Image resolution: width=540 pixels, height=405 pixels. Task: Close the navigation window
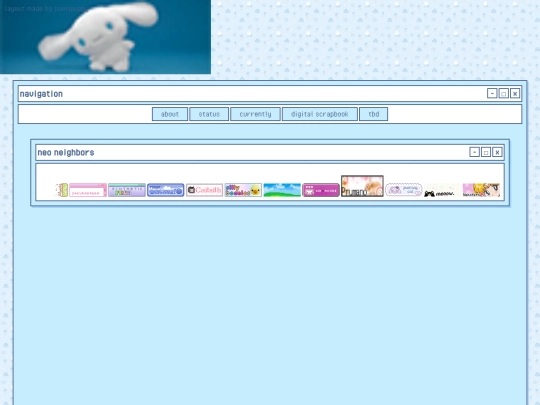click(515, 93)
